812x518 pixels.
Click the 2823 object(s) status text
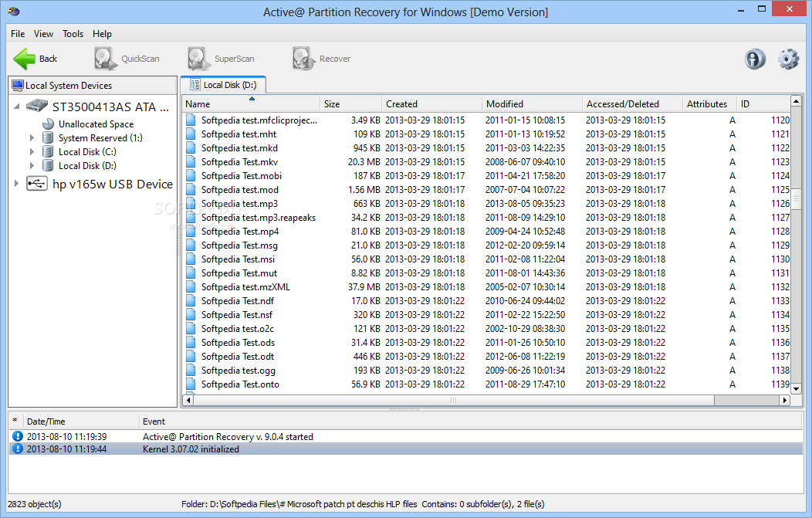pos(35,504)
